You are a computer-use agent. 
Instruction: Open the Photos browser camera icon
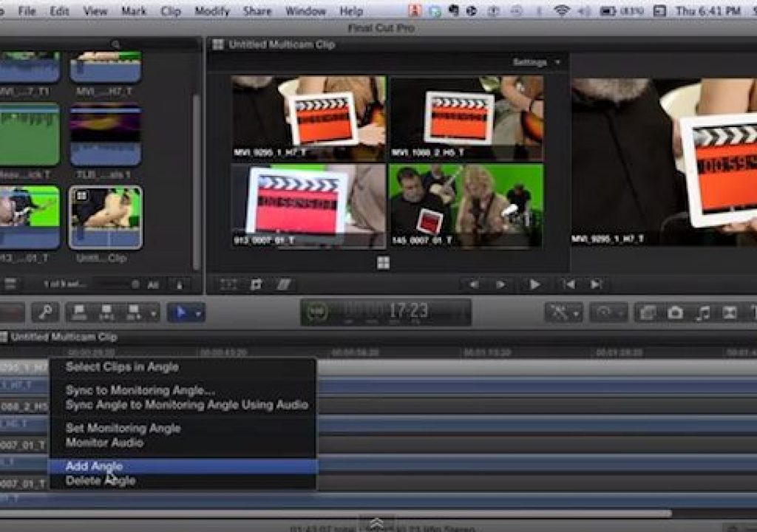[675, 313]
